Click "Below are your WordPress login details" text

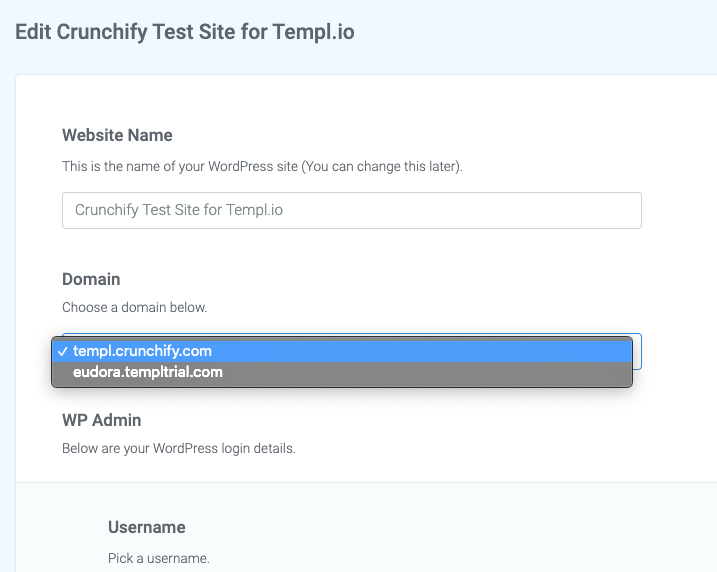178,448
